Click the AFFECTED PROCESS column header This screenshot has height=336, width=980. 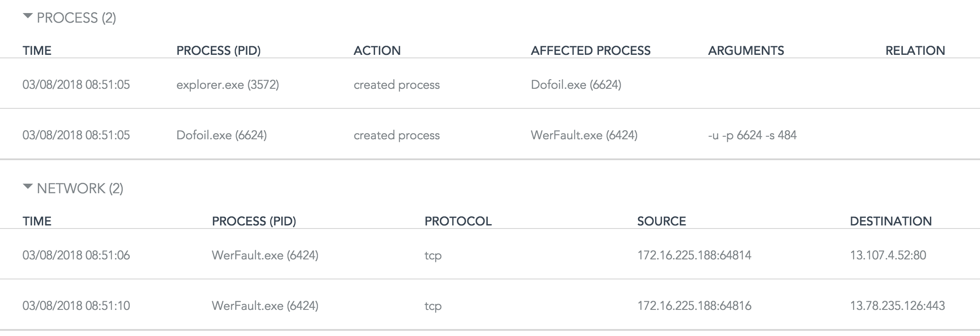590,50
